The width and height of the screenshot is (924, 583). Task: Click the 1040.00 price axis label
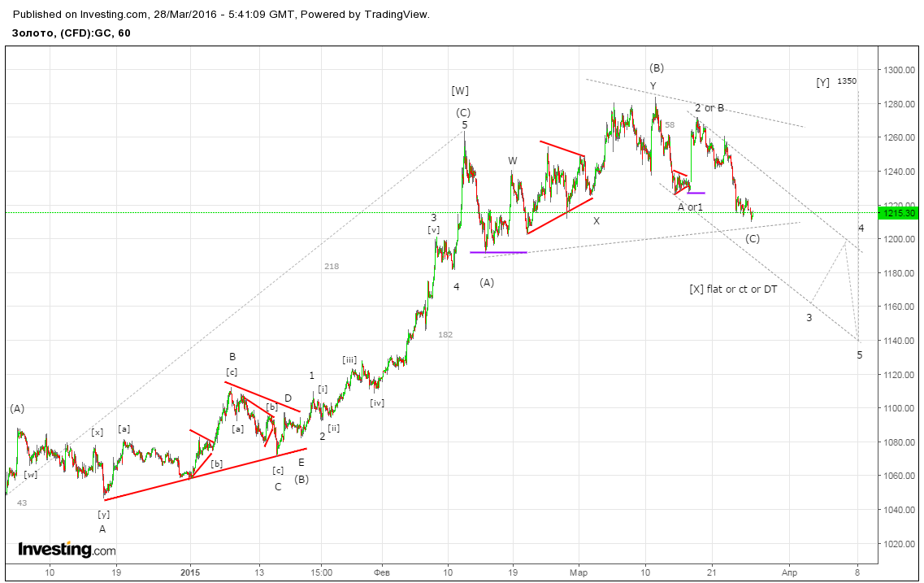pyautogui.click(x=899, y=510)
